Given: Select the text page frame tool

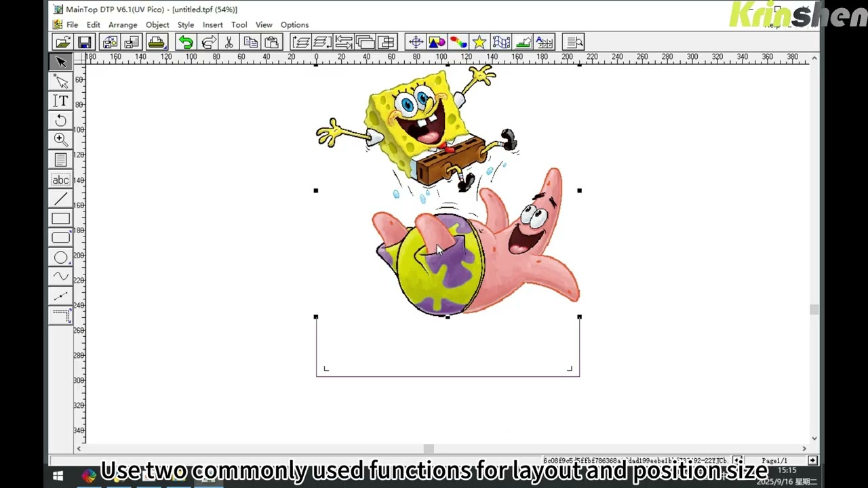Looking at the screenshot, I should 60,160.
